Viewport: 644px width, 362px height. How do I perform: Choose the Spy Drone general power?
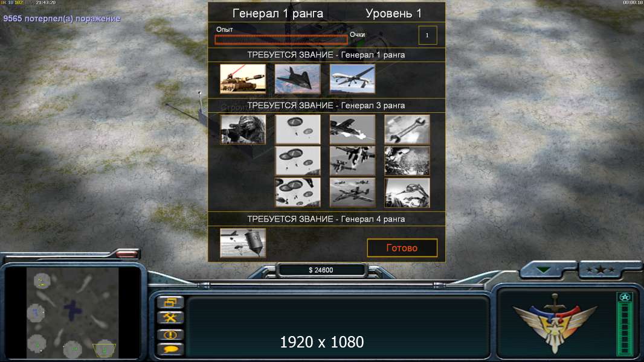(352, 78)
